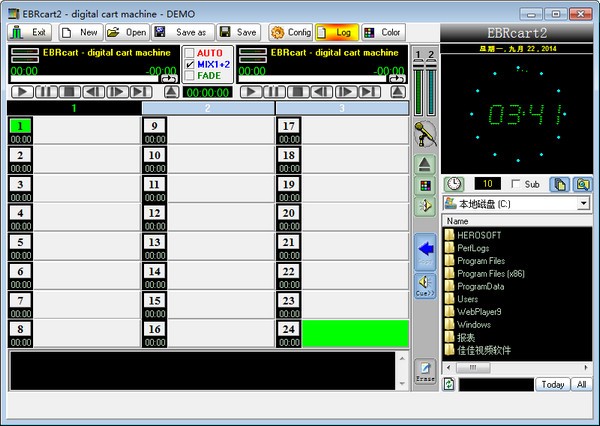
Task: Switch to cart page tab 3
Action: point(342,108)
